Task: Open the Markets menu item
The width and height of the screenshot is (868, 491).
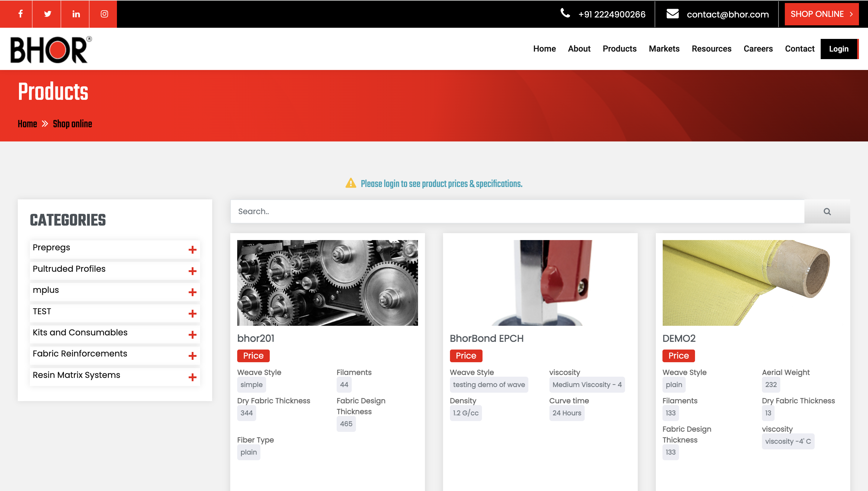Action: click(x=664, y=49)
